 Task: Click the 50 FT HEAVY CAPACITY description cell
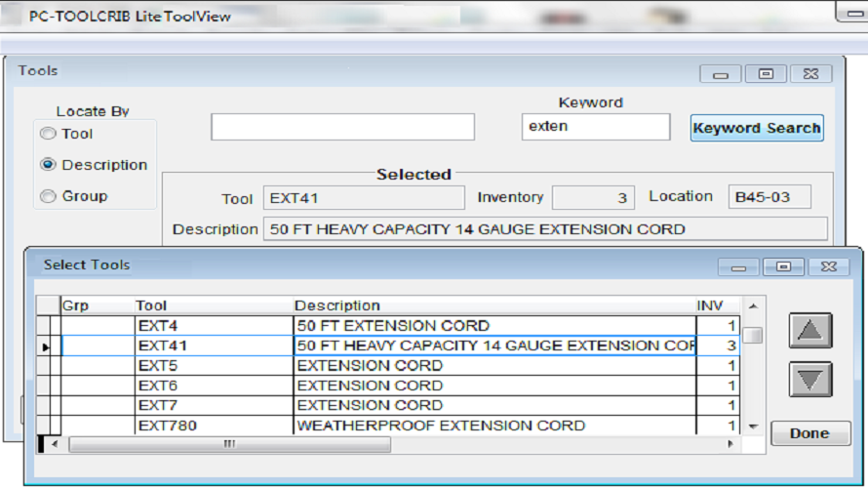point(494,346)
